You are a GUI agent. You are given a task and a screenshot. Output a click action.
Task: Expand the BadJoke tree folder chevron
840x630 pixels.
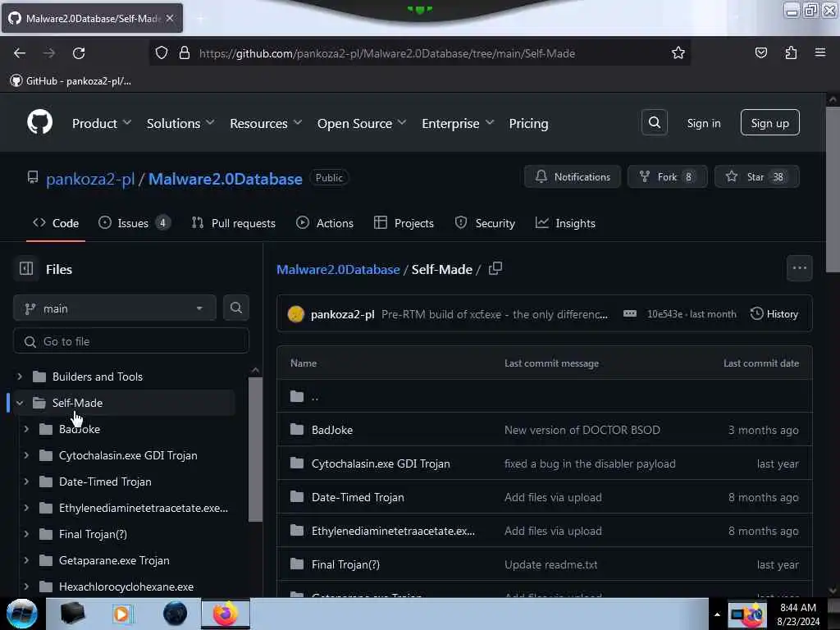(26, 429)
